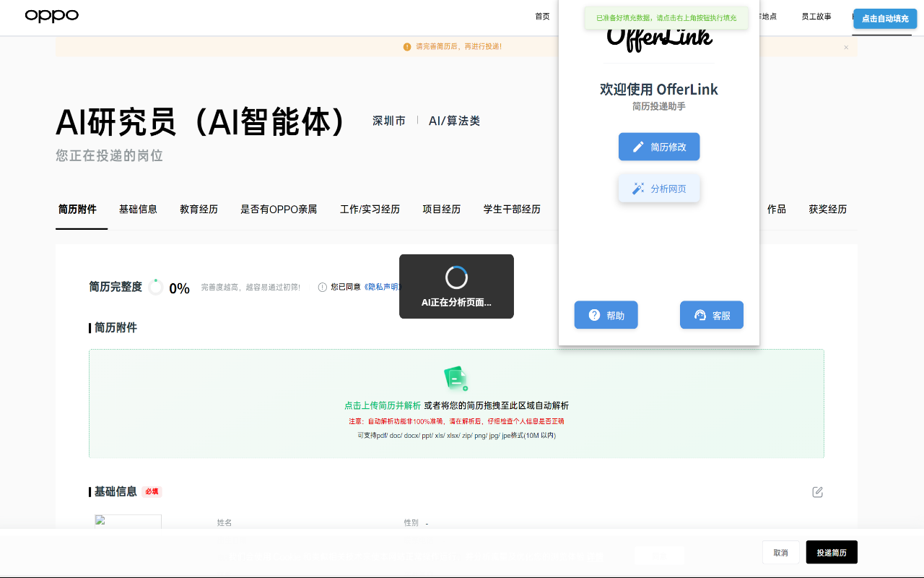
Task: Click the 简历投递助手 subtitle
Action: tap(659, 107)
